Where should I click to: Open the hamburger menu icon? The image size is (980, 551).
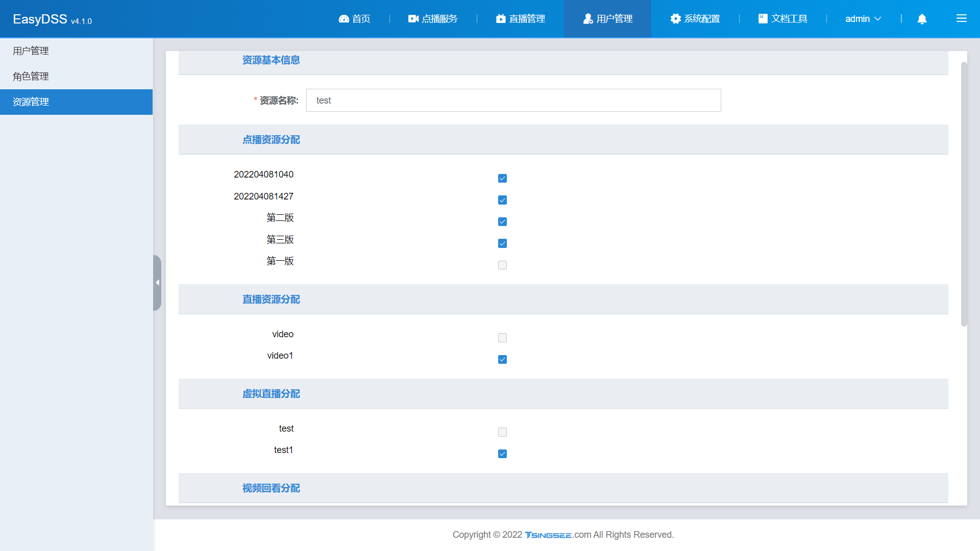tap(961, 19)
